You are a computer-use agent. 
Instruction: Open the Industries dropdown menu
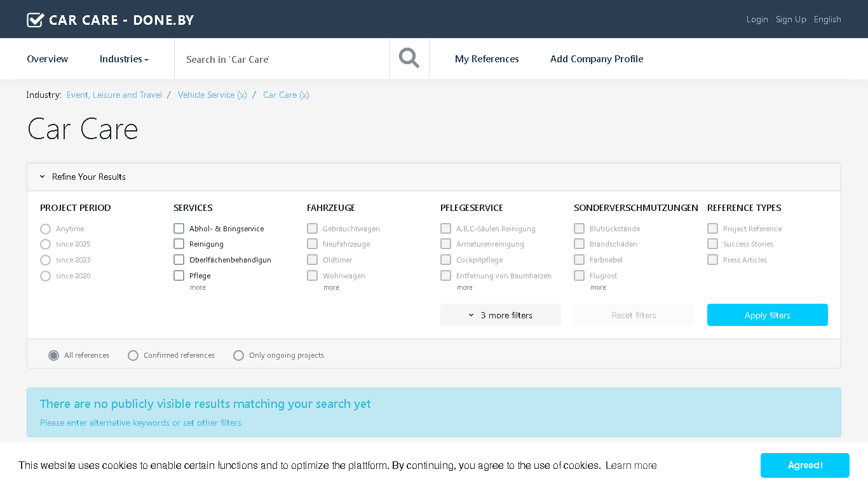[x=124, y=59]
